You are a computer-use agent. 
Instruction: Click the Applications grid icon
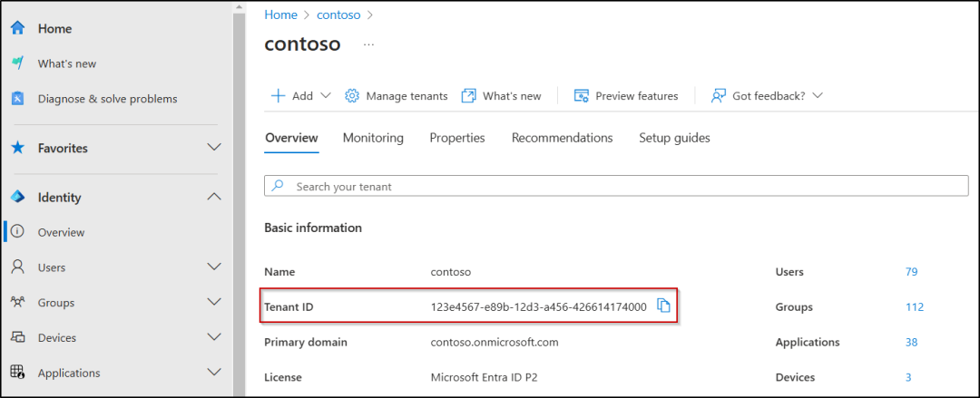pyautogui.click(x=17, y=373)
